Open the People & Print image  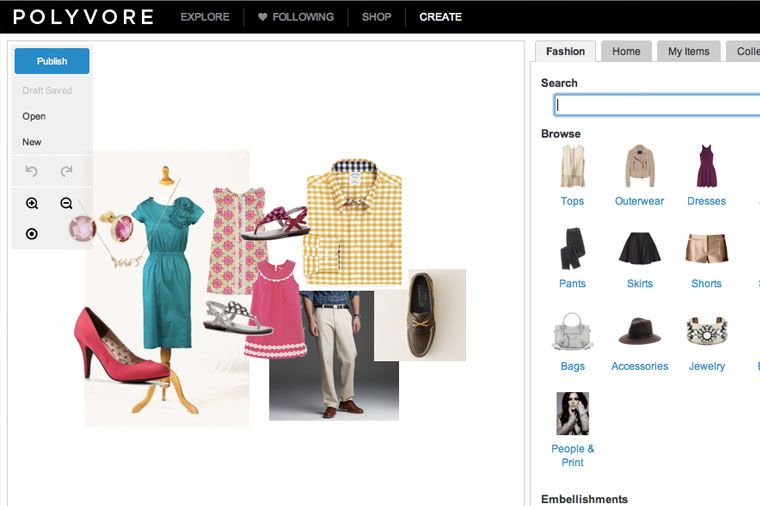pos(572,413)
